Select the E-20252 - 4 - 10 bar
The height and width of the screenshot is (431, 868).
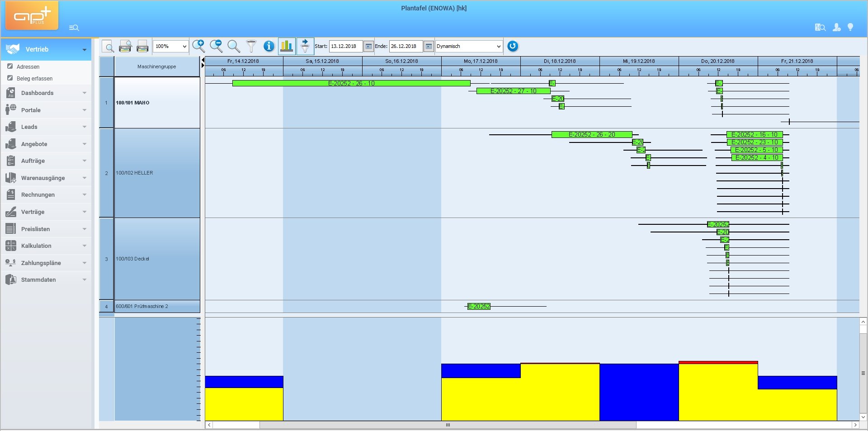(757, 157)
